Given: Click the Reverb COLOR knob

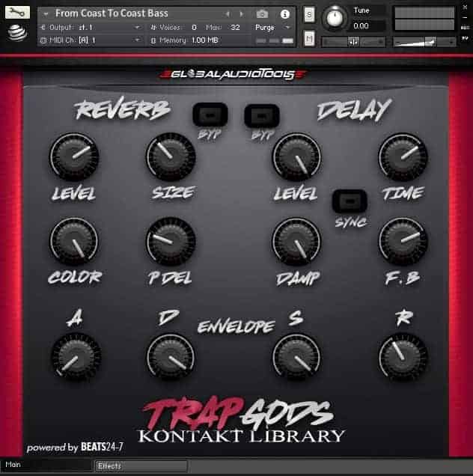Looking at the screenshot, I should tap(74, 241).
